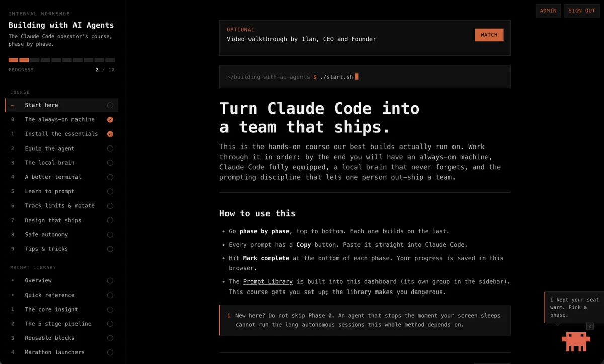Toggle completion circle for A better terminal
Screen dimensions: 604x364
[x=110, y=177]
